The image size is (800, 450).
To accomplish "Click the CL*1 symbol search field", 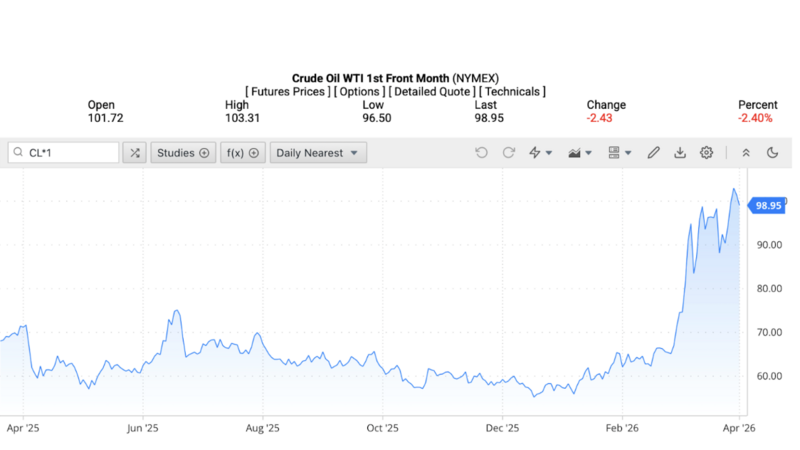I will (64, 153).
